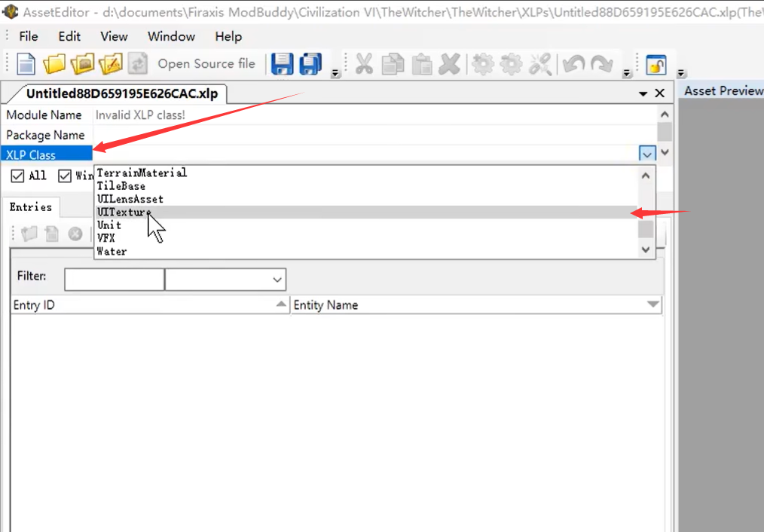Delete using the main toolbar X icon

click(449, 64)
